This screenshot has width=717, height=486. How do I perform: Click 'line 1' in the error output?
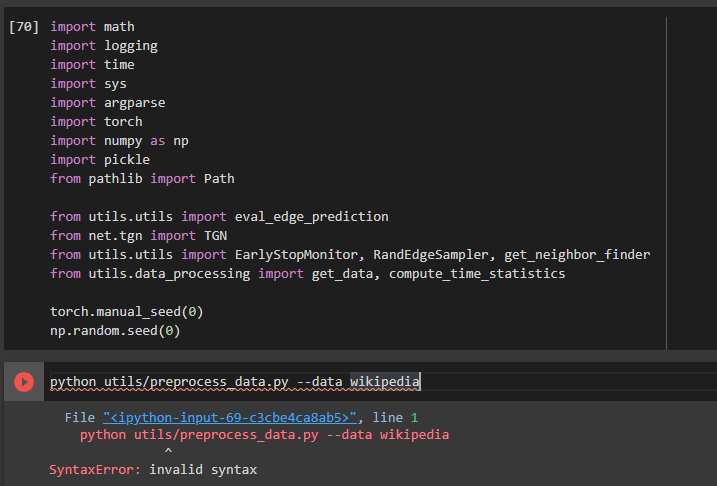coord(395,417)
